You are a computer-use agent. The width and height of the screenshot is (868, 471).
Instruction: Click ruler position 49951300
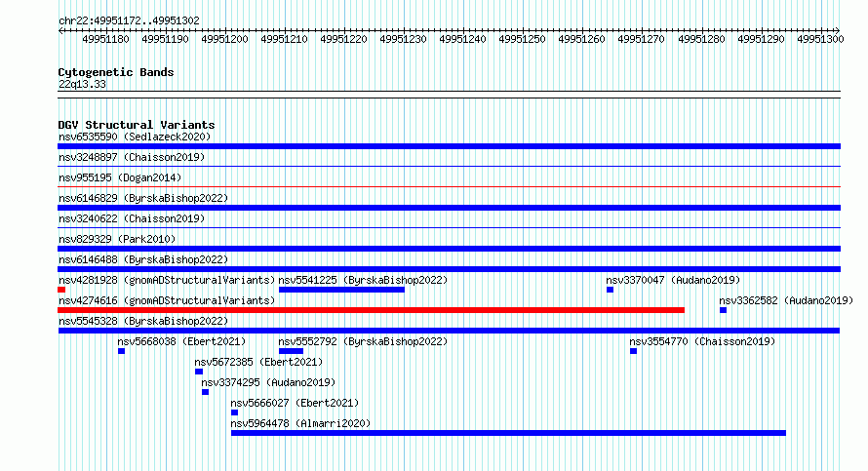pyautogui.click(x=820, y=39)
